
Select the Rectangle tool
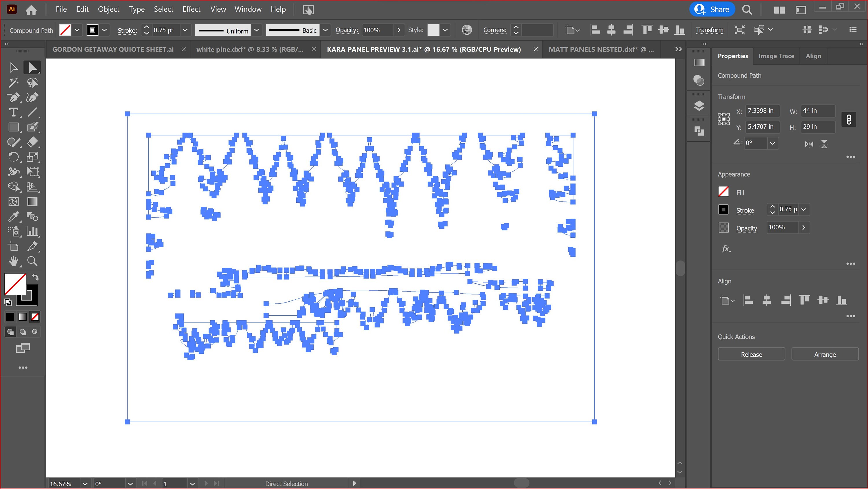pyautogui.click(x=14, y=127)
